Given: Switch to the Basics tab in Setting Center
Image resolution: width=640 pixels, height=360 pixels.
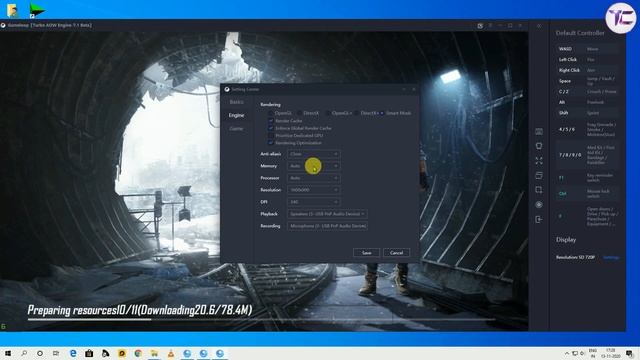Looking at the screenshot, I should [236, 102].
